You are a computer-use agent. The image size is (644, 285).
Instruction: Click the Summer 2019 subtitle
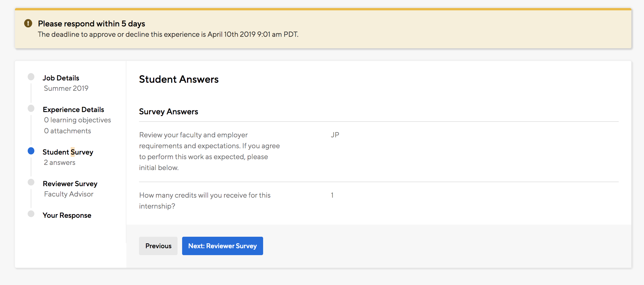coord(66,88)
